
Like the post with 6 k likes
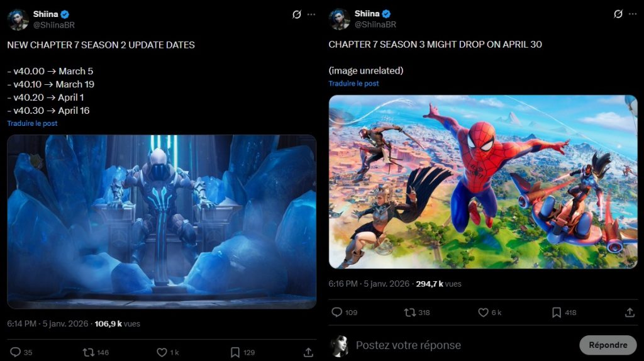click(483, 312)
